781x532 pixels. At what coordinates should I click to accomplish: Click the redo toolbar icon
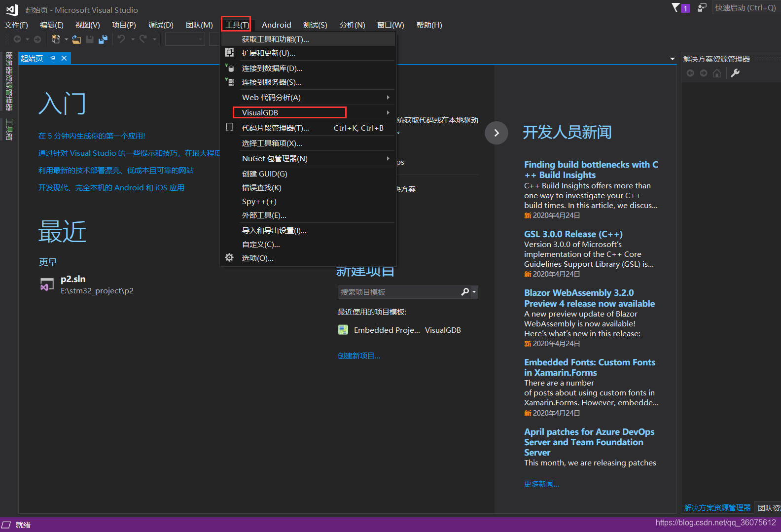pyautogui.click(x=143, y=39)
